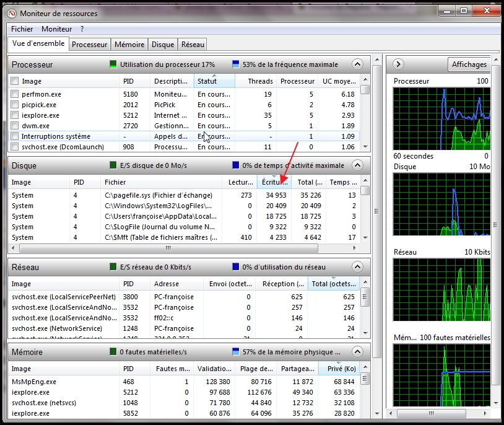Collapse the Disque section chevron
The image size is (504, 425).
coord(357,165)
